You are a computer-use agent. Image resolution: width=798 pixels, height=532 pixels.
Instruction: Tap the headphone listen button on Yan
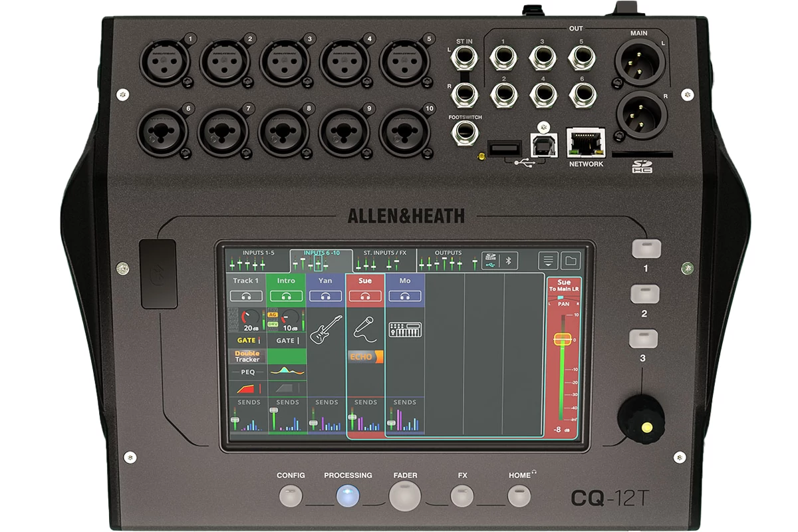point(326,296)
